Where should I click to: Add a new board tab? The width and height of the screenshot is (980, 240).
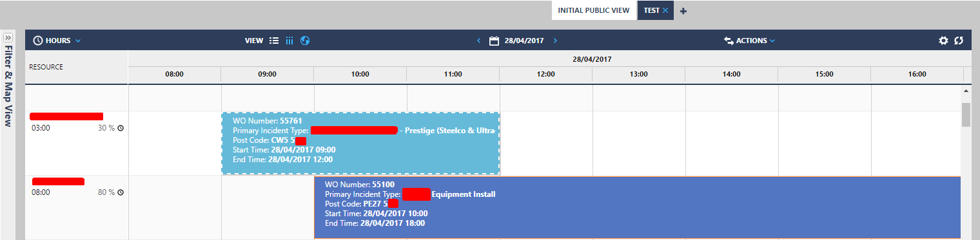pos(683,11)
